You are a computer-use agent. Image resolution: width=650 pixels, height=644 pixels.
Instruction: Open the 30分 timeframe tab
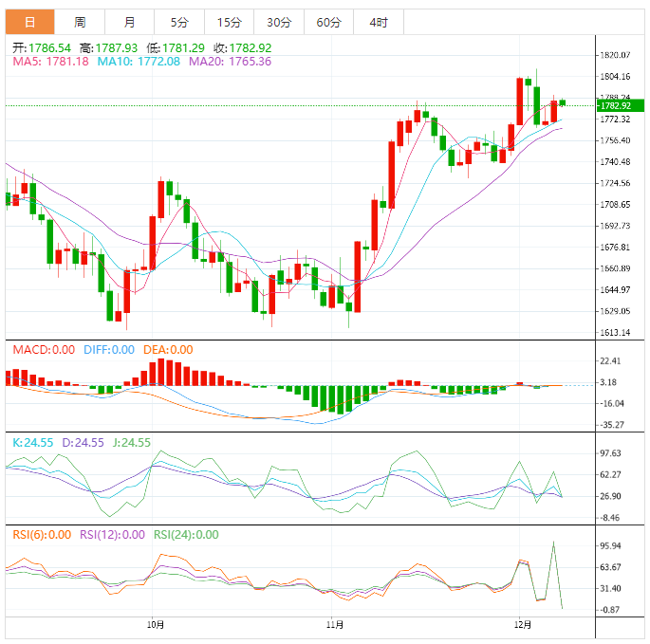tap(279, 22)
